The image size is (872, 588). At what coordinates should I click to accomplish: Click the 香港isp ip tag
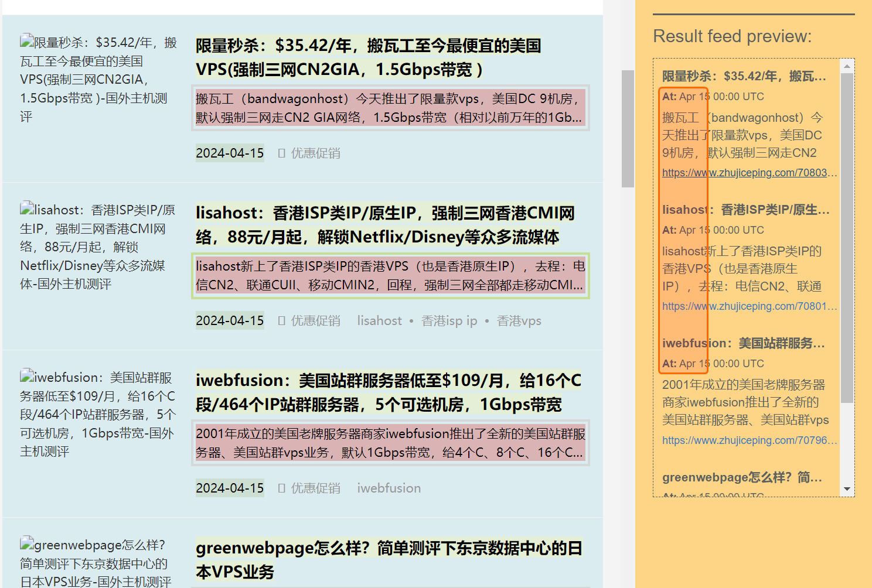coord(449,321)
